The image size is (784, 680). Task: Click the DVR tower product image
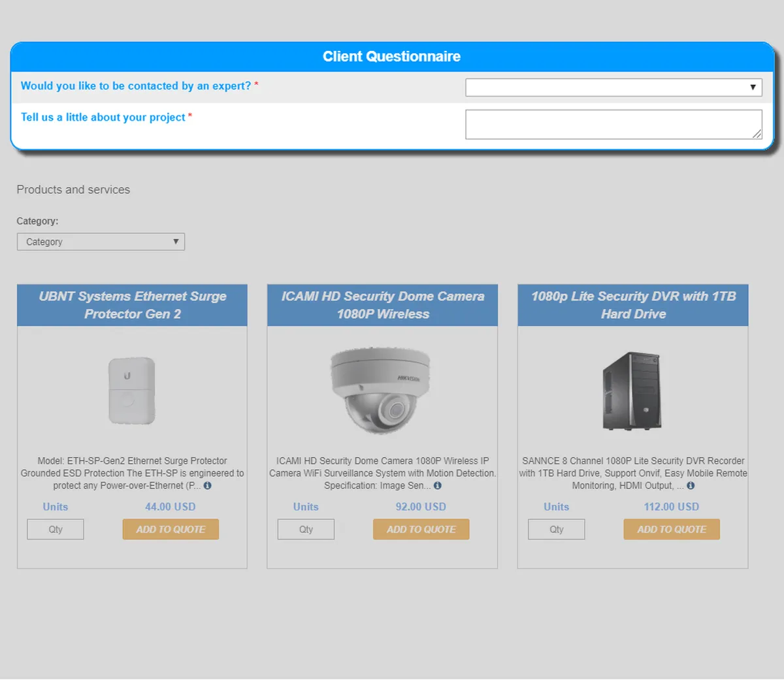tap(632, 391)
